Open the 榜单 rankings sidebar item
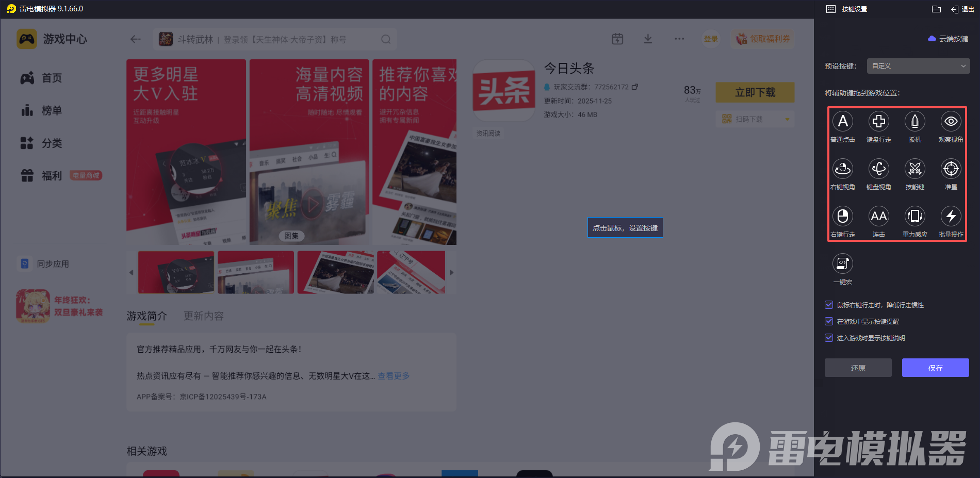 coord(41,110)
